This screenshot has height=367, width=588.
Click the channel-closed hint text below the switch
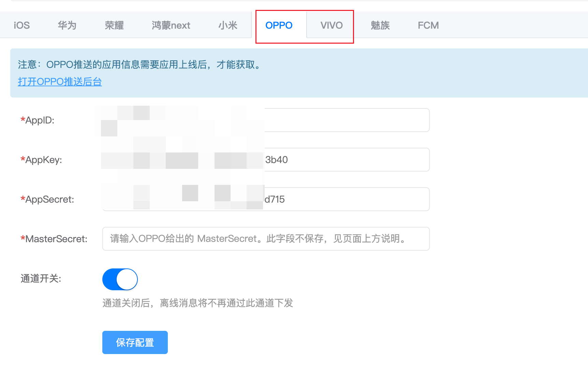tap(197, 303)
